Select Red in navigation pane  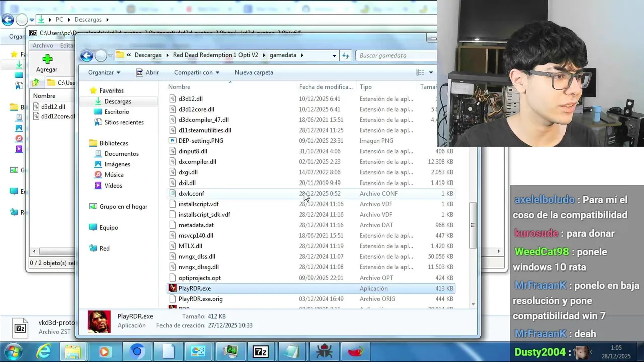104,249
